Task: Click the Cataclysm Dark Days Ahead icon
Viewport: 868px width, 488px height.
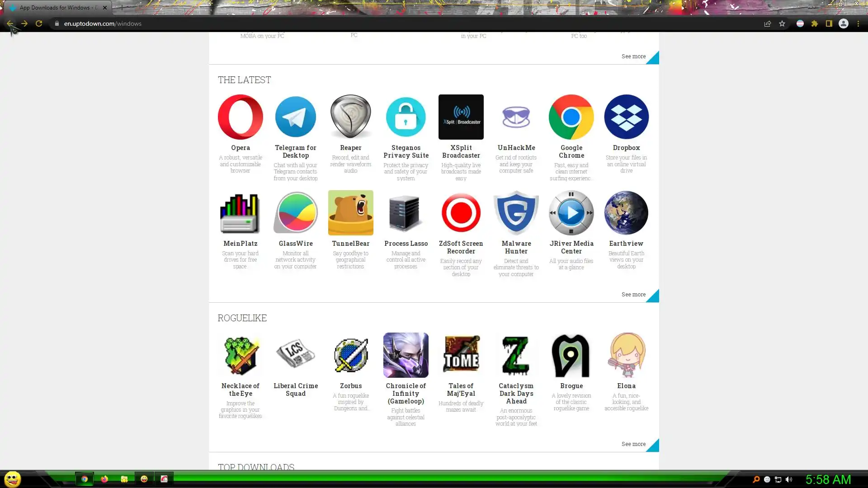Action: 516,355
